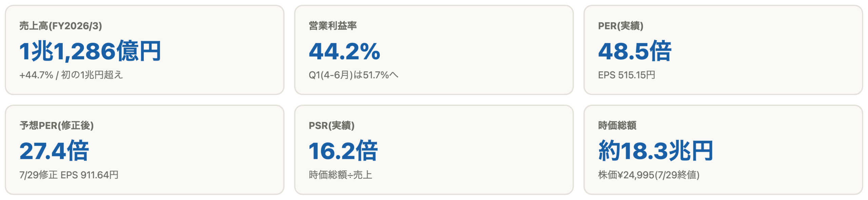Click the 売上高(FY2026/3) card label
Screen dimensions: 868x200
coord(61,26)
